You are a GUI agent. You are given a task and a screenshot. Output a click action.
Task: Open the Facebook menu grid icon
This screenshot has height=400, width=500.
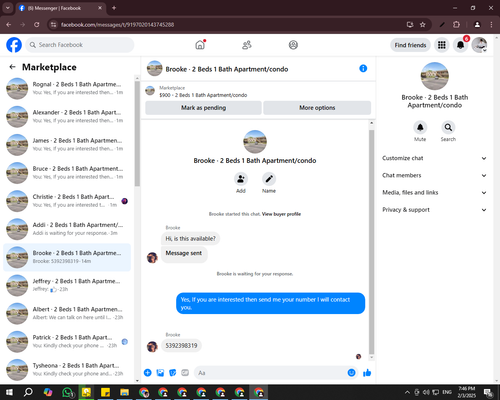442,45
